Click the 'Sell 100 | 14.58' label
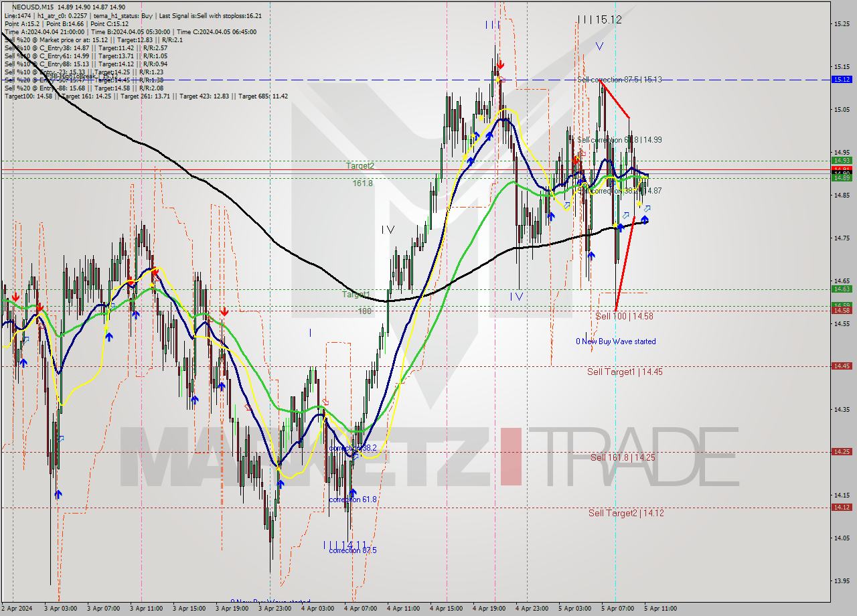 click(624, 316)
